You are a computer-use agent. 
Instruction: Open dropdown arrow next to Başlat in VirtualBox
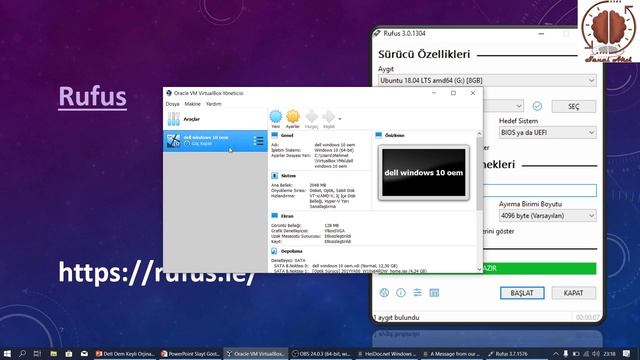point(340,119)
